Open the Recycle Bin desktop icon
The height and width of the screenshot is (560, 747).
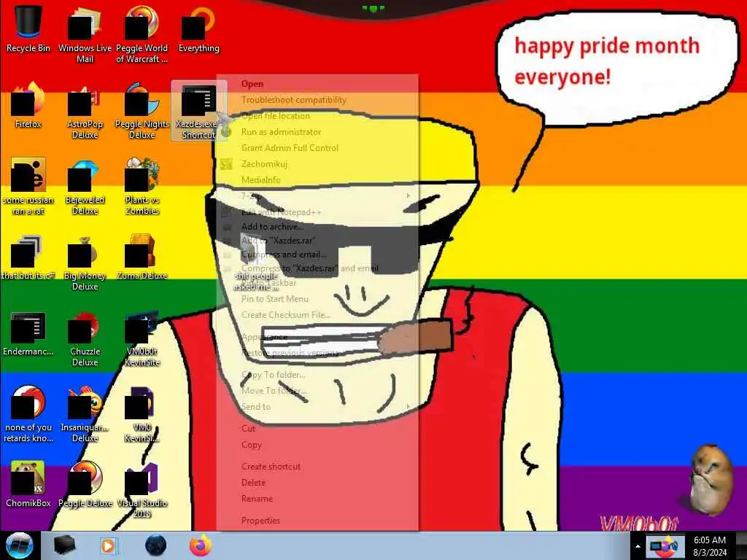point(28,28)
